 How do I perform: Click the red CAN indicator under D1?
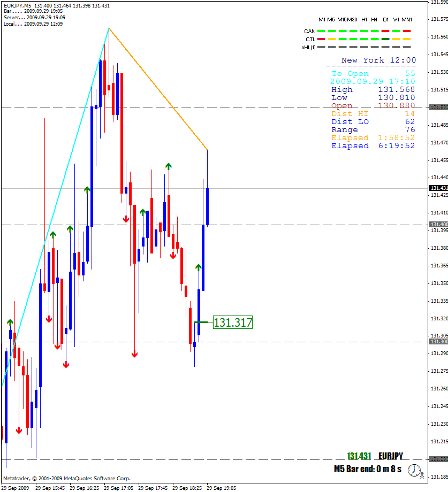click(x=385, y=31)
